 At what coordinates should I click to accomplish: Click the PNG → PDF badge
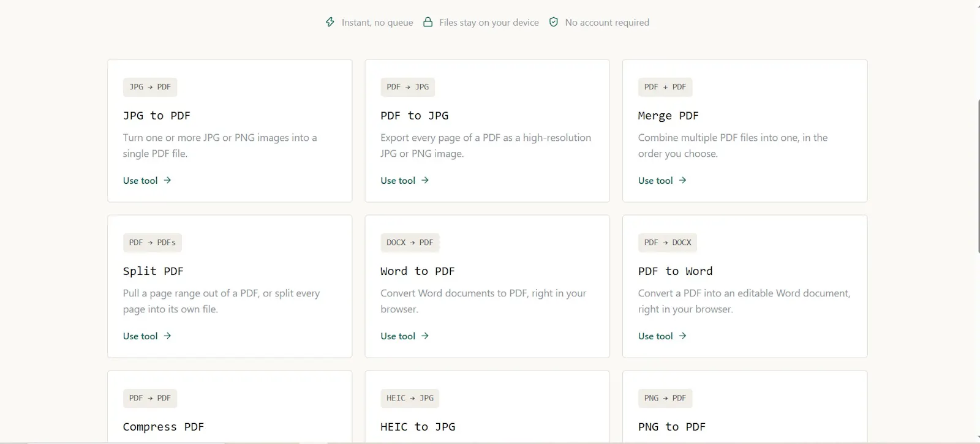[665, 398]
